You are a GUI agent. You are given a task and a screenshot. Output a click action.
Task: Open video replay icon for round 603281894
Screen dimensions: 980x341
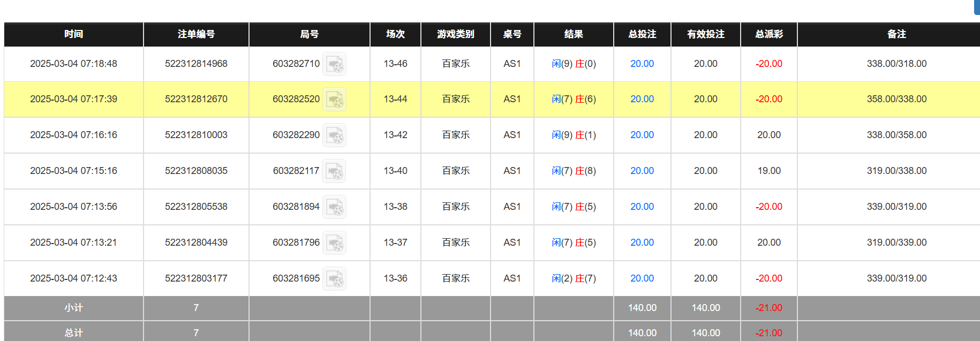(335, 207)
